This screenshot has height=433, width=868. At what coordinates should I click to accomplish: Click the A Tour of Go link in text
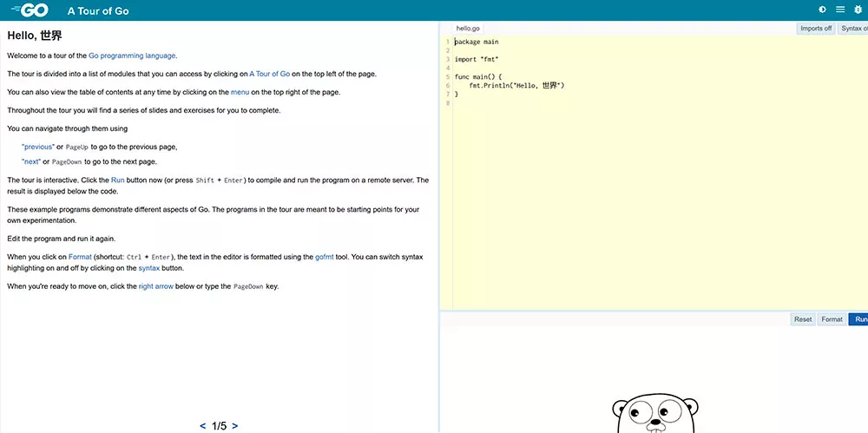click(270, 74)
